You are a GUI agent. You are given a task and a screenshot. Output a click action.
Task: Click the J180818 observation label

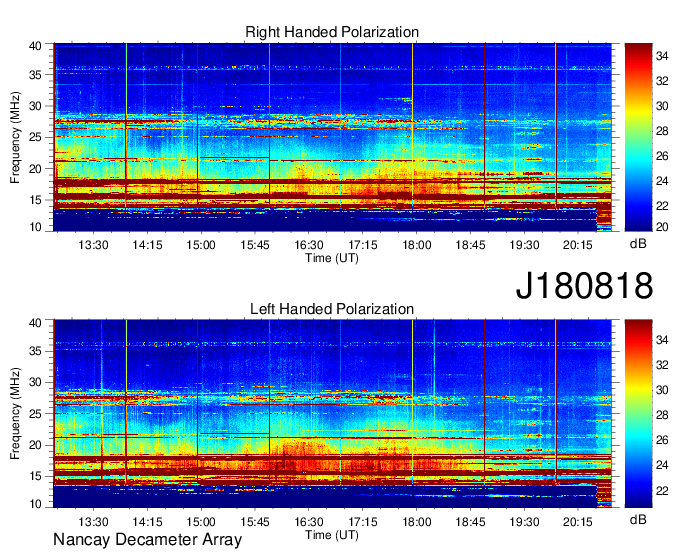click(584, 286)
